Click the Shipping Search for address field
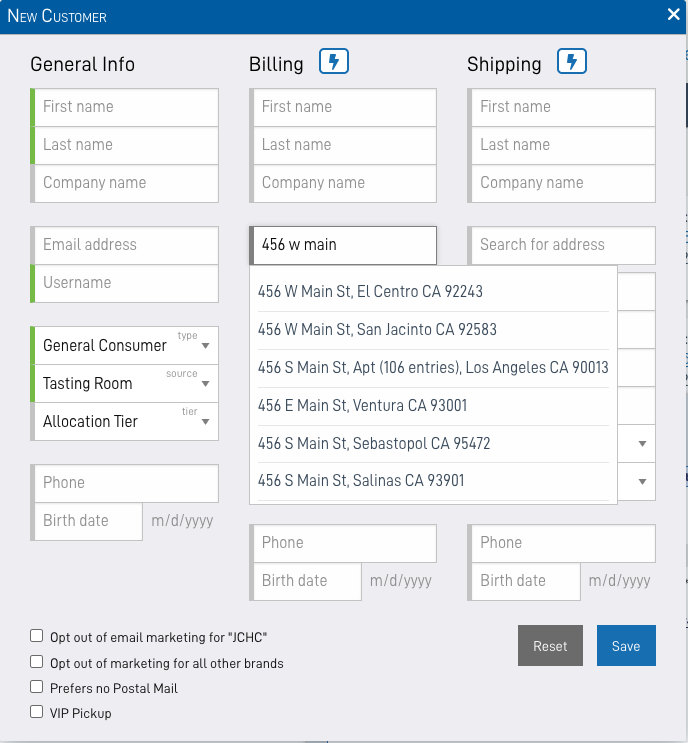Screen dimensions: 688x743 (x=563, y=245)
